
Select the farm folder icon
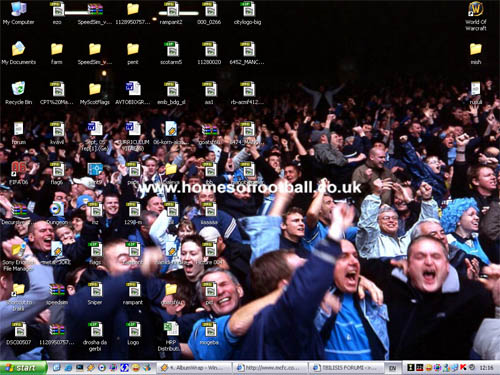pos(57,53)
